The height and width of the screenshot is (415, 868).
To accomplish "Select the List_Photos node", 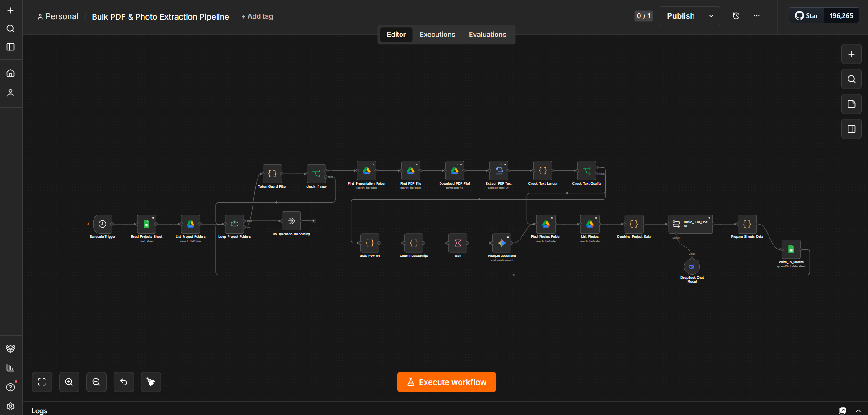I will (590, 224).
